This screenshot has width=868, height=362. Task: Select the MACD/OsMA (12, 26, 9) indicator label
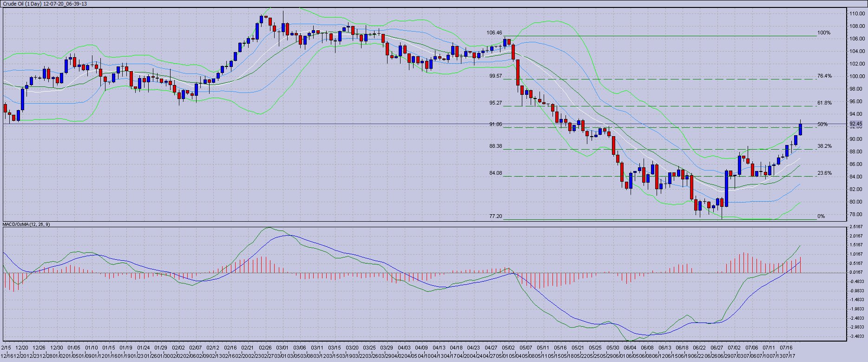coord(26,224)
